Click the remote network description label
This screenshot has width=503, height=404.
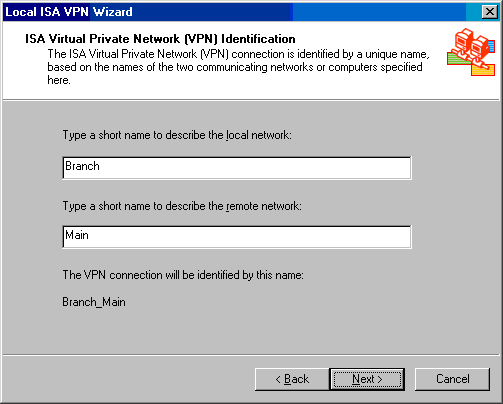pyautogui.click(x=182, y=206)
